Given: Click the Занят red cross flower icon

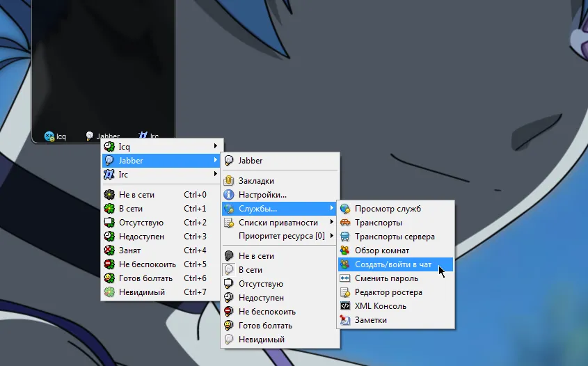Looking at the screenshot, I should (x=109, y=250).
